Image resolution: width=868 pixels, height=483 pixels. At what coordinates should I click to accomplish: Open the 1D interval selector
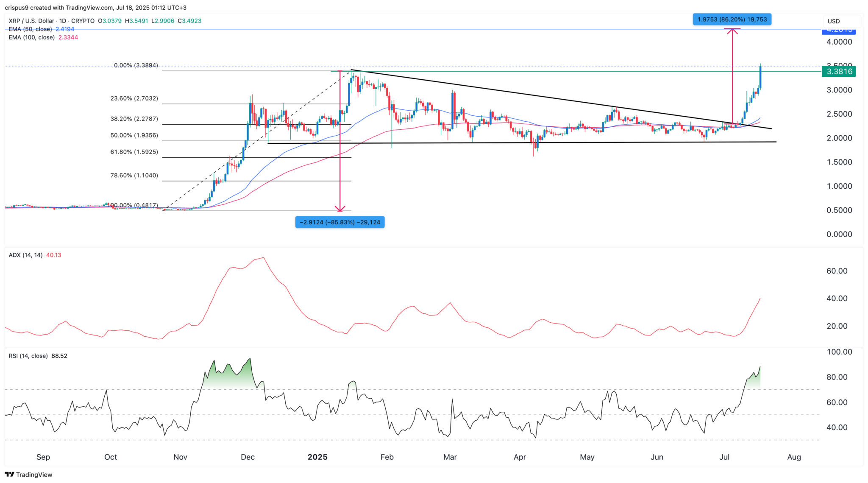pyautogui.click(x=63, y=20)
